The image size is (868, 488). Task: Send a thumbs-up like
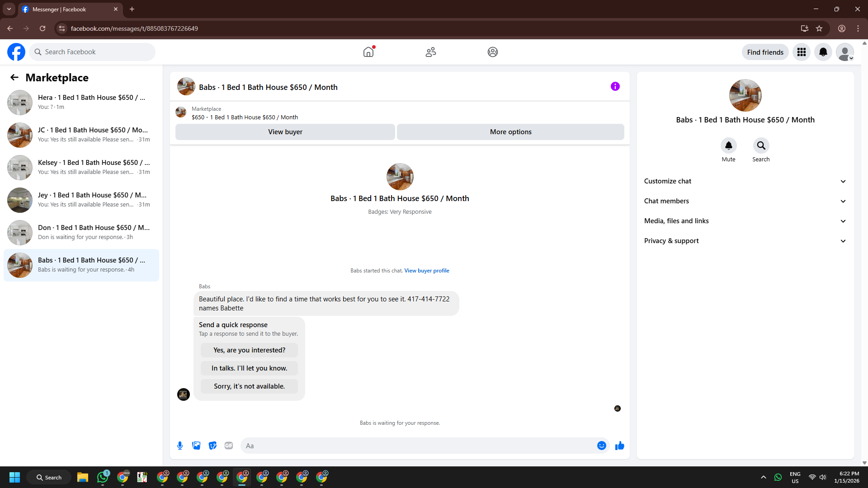coord(619,446)
